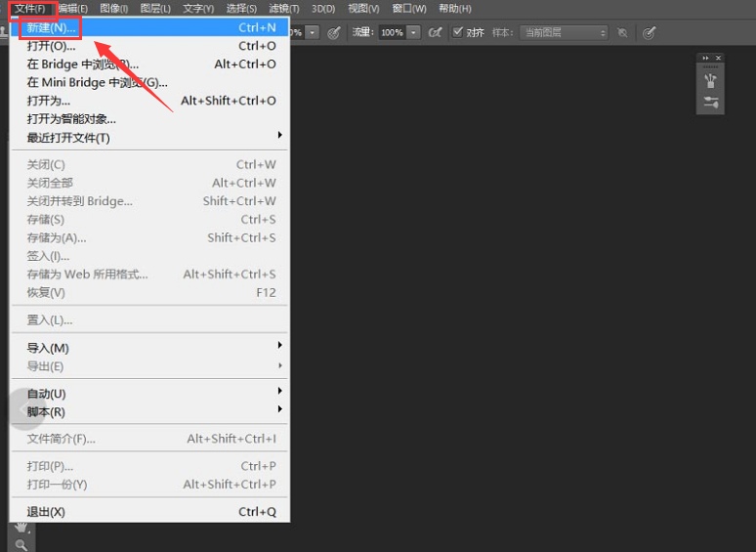
Task: Open the 流量 100% dropdown arrow
Action: 414,32
